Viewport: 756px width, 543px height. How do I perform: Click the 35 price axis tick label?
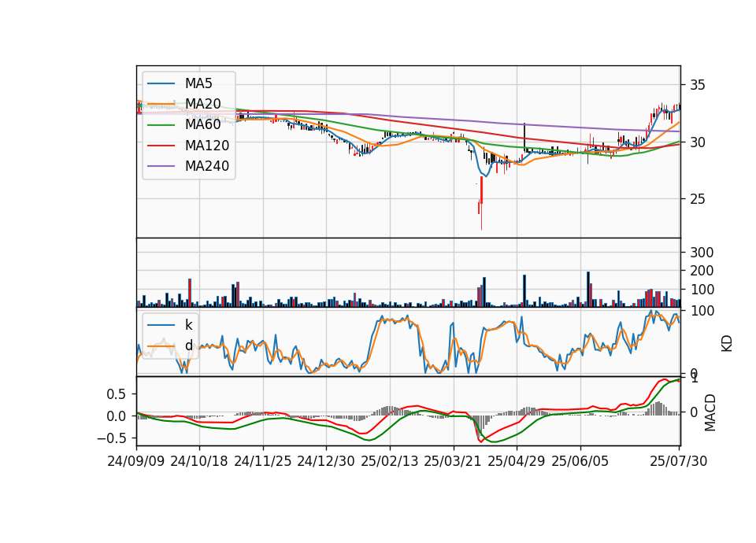pos(697,85)
